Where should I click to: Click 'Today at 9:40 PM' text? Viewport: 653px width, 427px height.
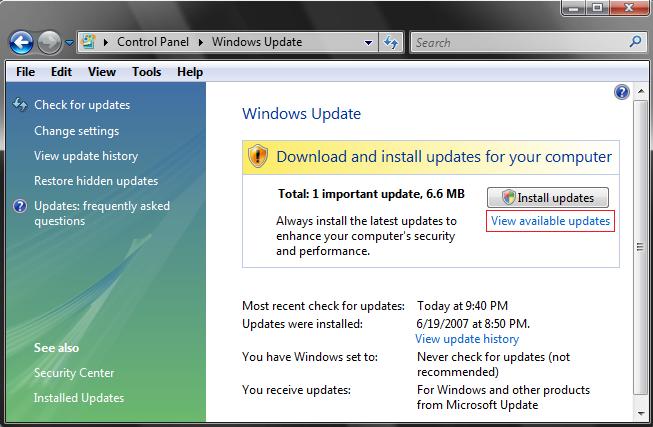click(x=462, y=306)
